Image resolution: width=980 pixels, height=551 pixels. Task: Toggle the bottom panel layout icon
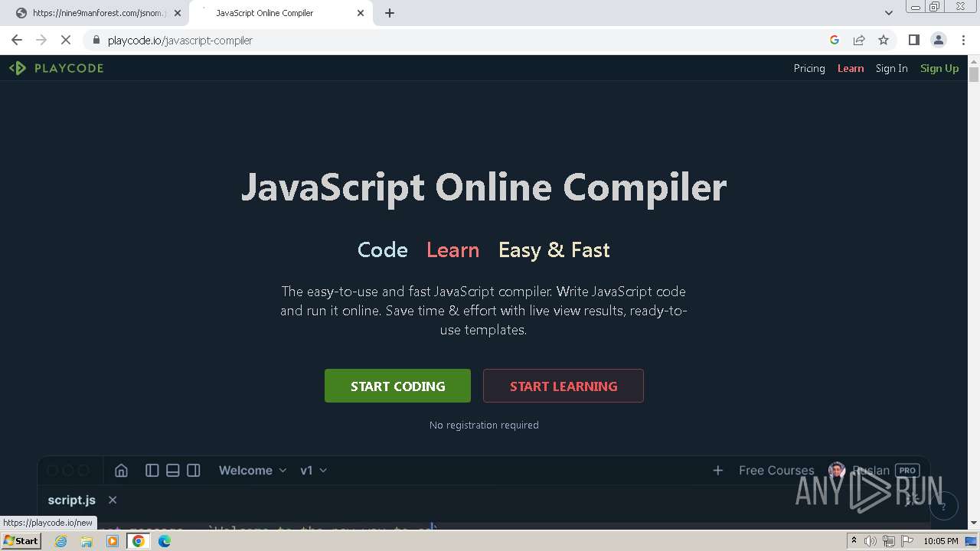pos(173,471)
